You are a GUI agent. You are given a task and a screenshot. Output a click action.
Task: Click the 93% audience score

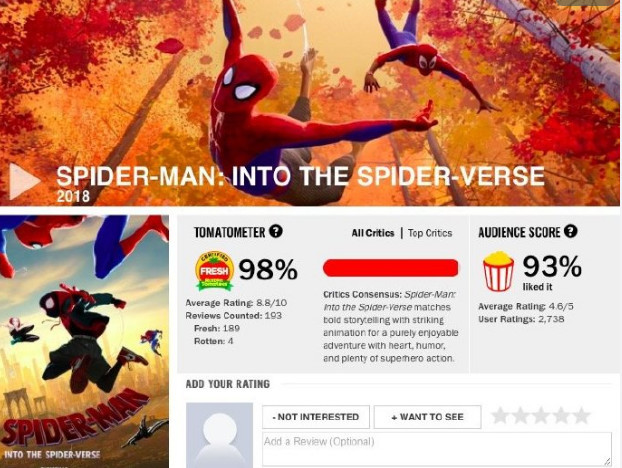pos(552,266)
